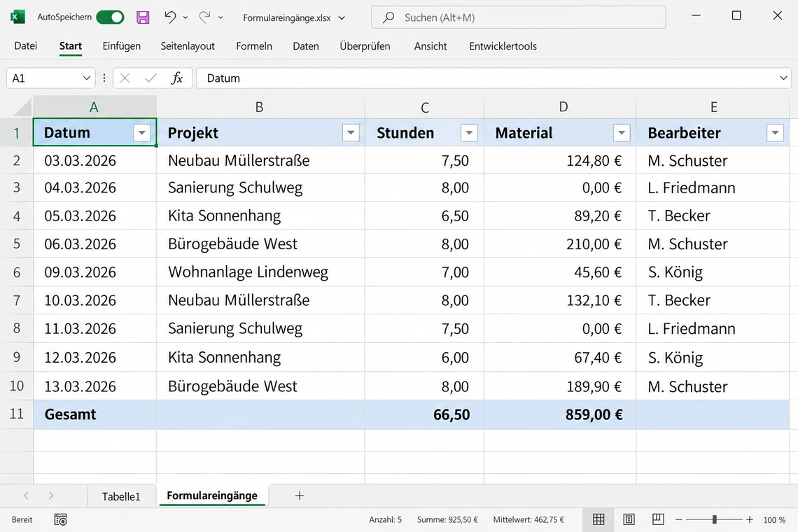Open the Name Box dropdown showing A1

click(87, 78)
